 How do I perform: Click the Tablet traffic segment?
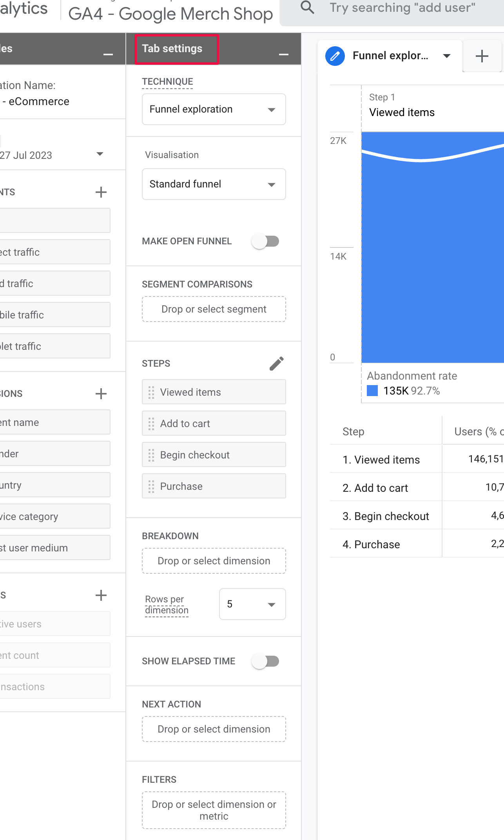(x=55, y=346)
